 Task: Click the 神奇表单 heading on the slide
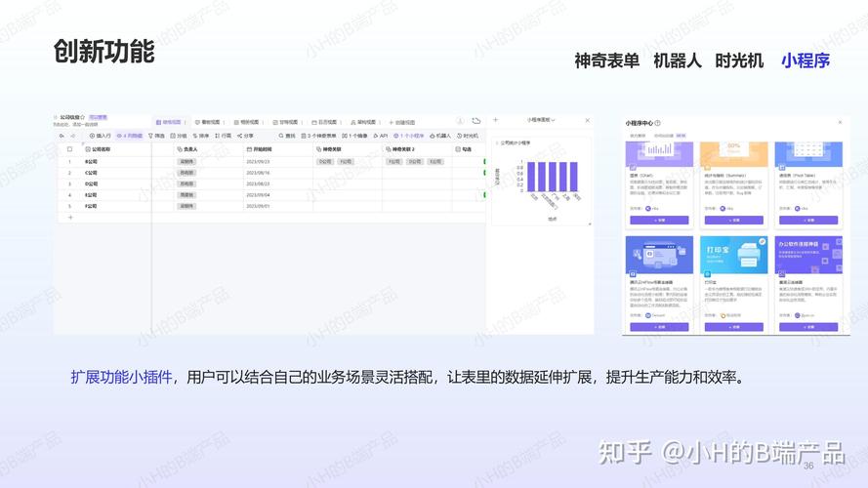(x=606, y=61)
